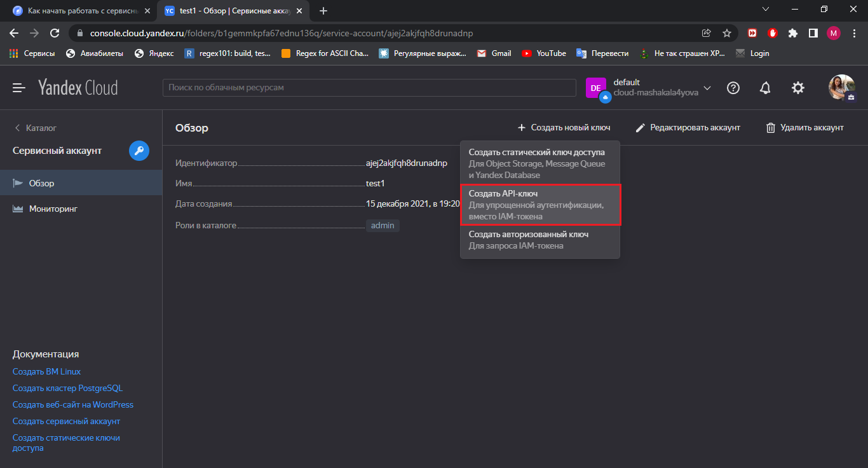
Task: Open the Chrome extensions puzzle icon
Action: tap(792, 33)
